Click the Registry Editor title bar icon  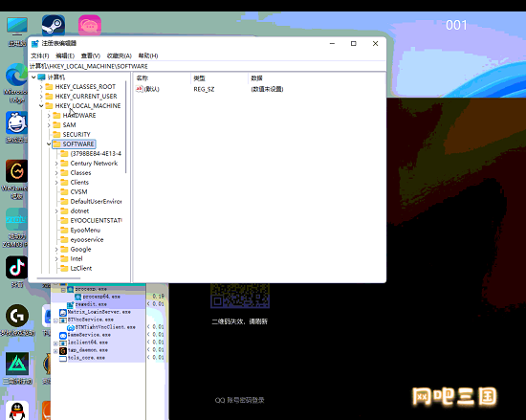(x=34, y=43)
